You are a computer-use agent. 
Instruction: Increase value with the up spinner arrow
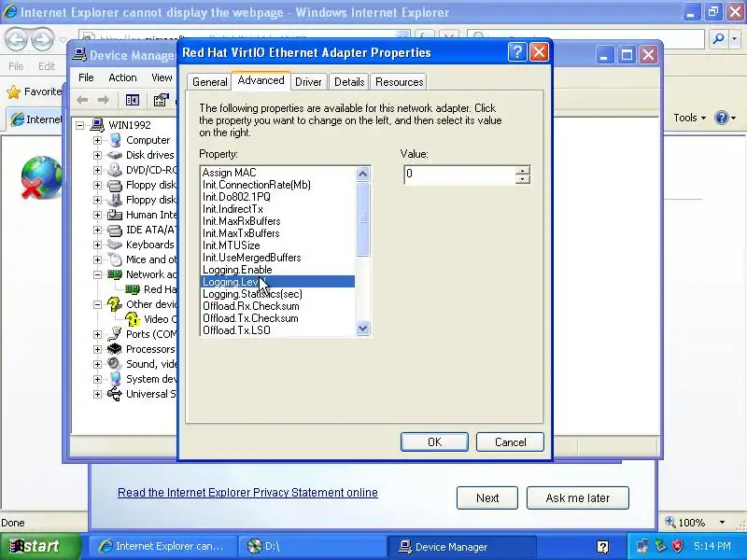[523, 171]
